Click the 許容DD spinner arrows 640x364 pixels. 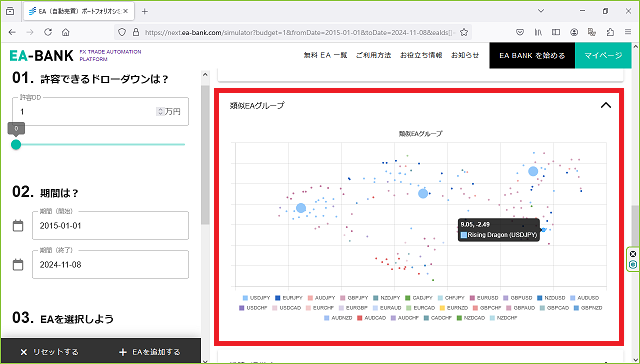coord(160,111)
